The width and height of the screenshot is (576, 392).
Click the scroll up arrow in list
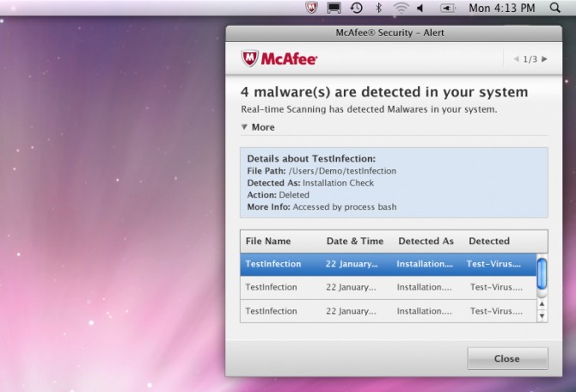point(542,303)
